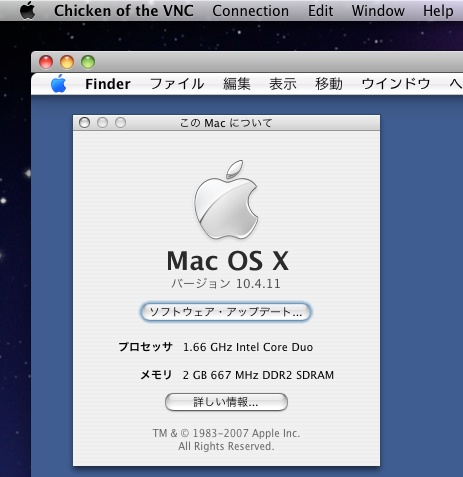The width and height of the screenshot is (463, 477).
Task: Zoom the VNC window with green button
Action: click(x=88, y=62)
